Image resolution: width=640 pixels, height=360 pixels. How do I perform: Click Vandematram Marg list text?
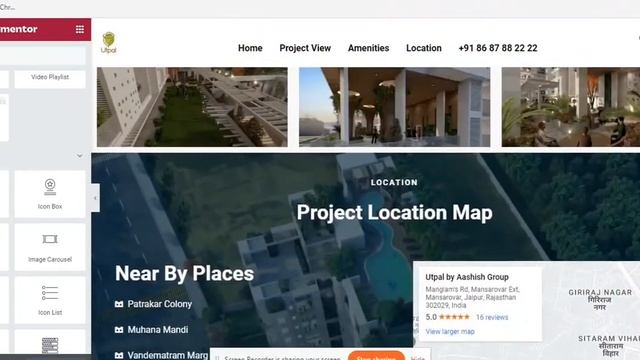tap(168, 356)
